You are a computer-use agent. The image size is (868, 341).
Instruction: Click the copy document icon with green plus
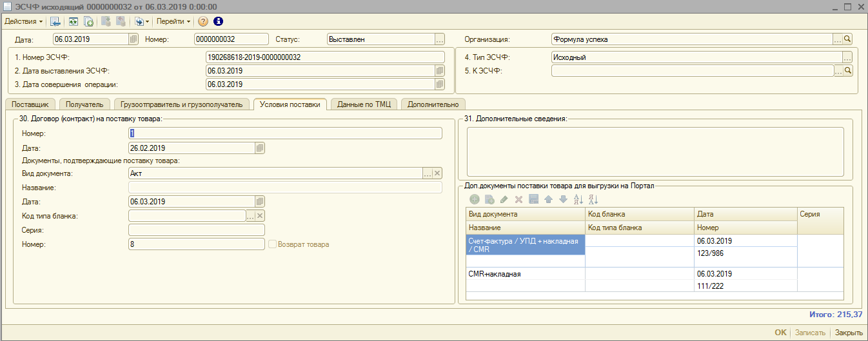click(x=88, y=21)
